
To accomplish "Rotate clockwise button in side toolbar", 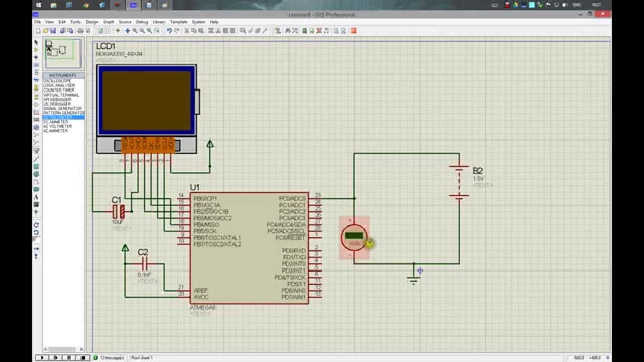I will (x=36, y=225).
